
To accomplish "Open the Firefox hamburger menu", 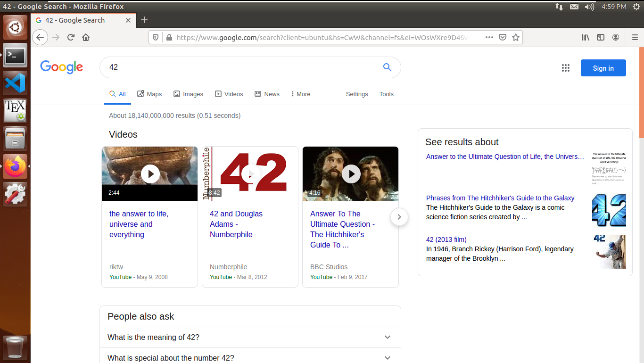I will pos(635,37).
